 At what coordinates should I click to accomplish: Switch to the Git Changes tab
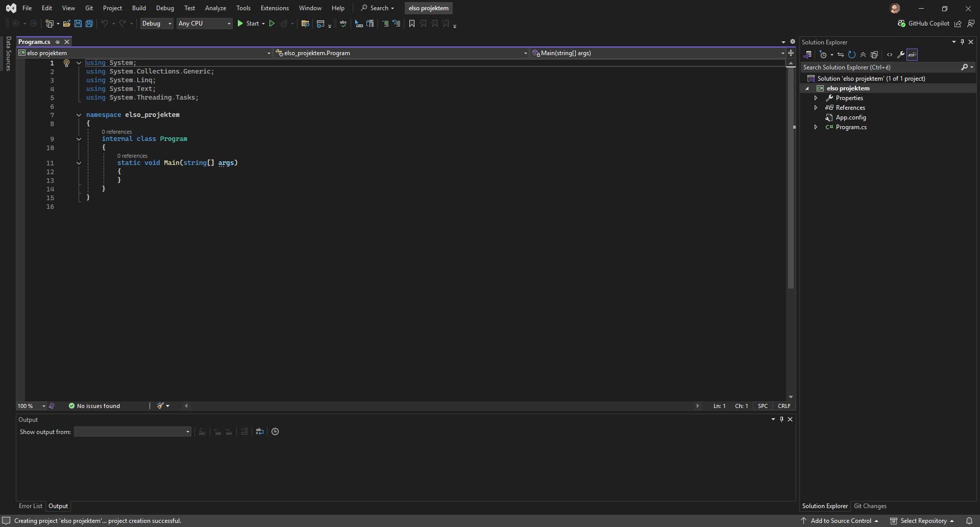point(870,506)
